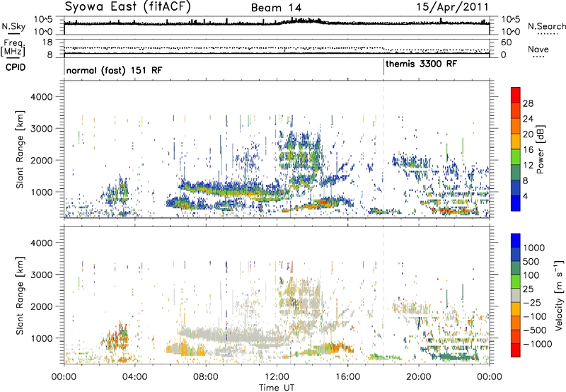The height and width of the screenshot is (392, 566).
Task: Click the blue top segment of Velocity colorbar
Action: tap(516, 241)
